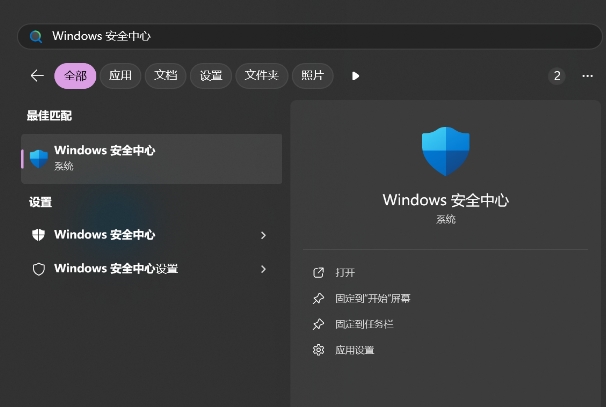Click the pin icon next to 固定到任务栏

point(319,324)
